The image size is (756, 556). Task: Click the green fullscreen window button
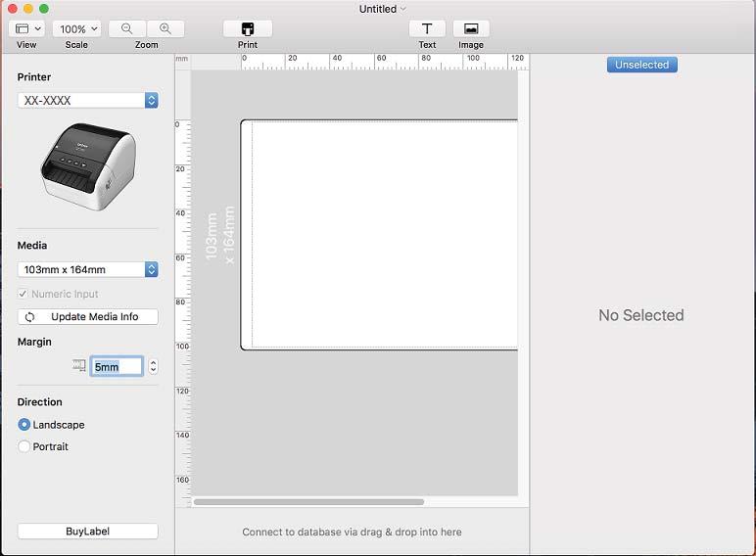point(44,9)
